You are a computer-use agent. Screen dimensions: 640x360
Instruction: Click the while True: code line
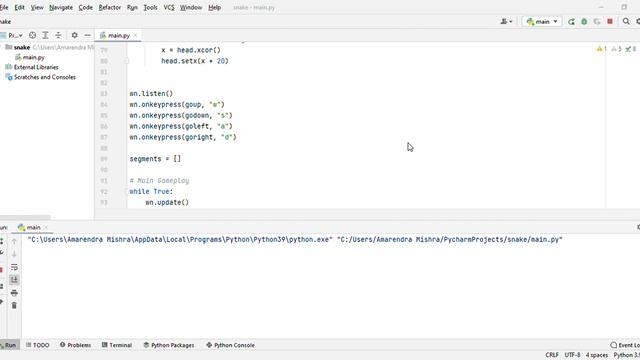pos(151,191)
